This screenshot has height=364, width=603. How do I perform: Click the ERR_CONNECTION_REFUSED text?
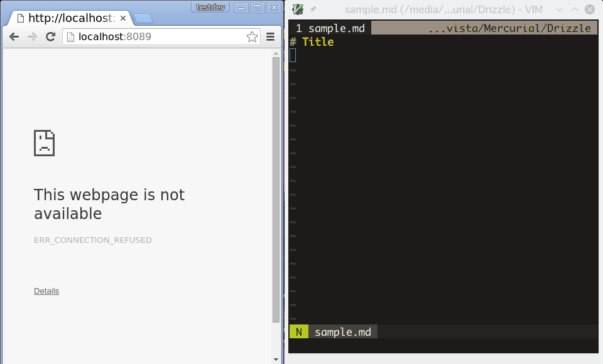coord(93,240)
